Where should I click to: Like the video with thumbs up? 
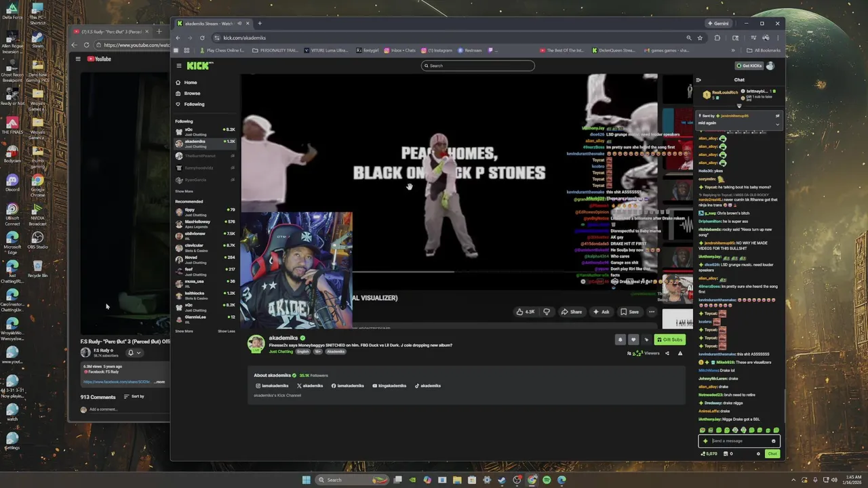526,312
